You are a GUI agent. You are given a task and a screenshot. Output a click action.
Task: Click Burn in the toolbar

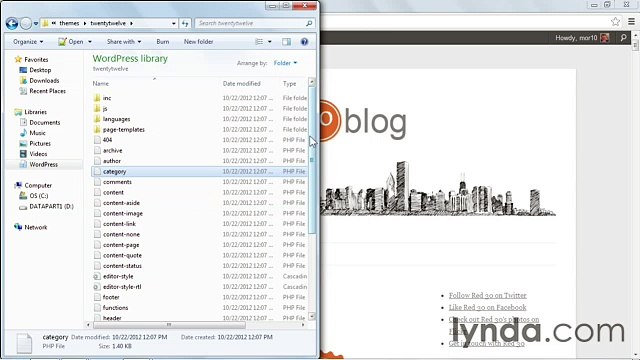click(162, 42)
